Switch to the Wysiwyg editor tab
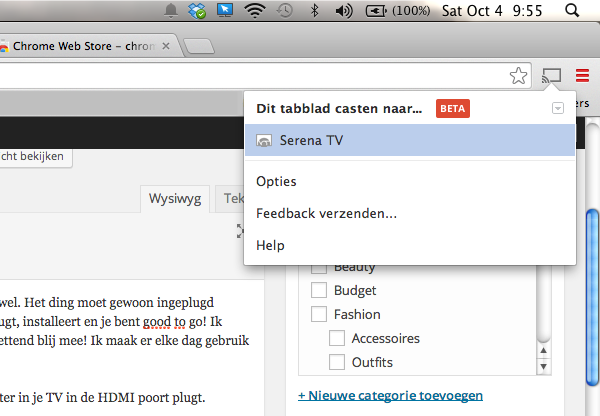The image size is (600, 416). point(175,199)
